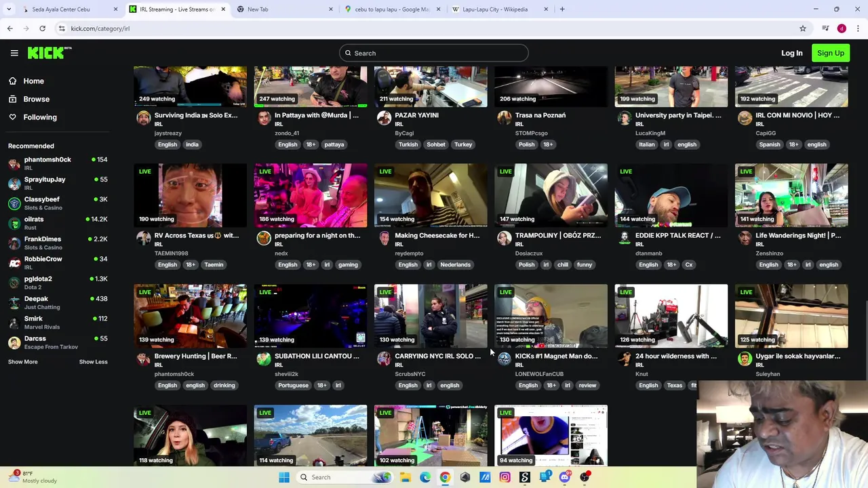Open Microsoft Edge from taskbar
Screen dimensions: 868x488
425,477
